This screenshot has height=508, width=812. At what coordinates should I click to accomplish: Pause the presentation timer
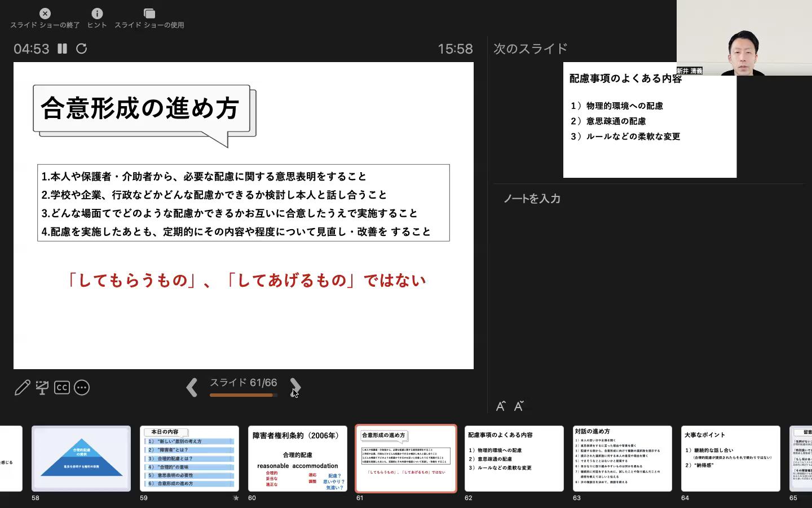(x=62, y=49)
